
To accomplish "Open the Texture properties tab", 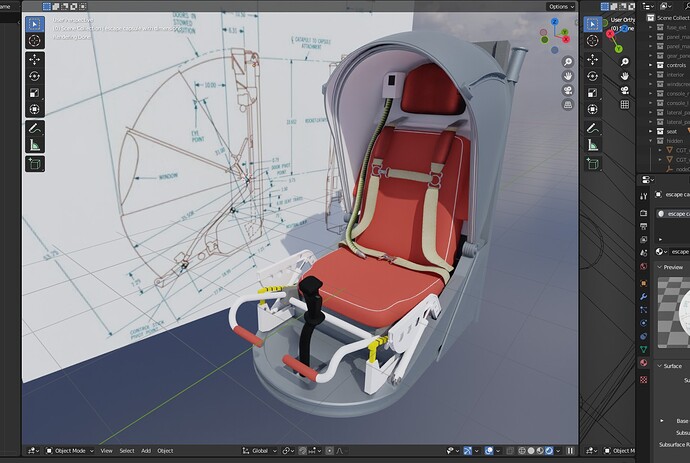I will coord(643,379).
